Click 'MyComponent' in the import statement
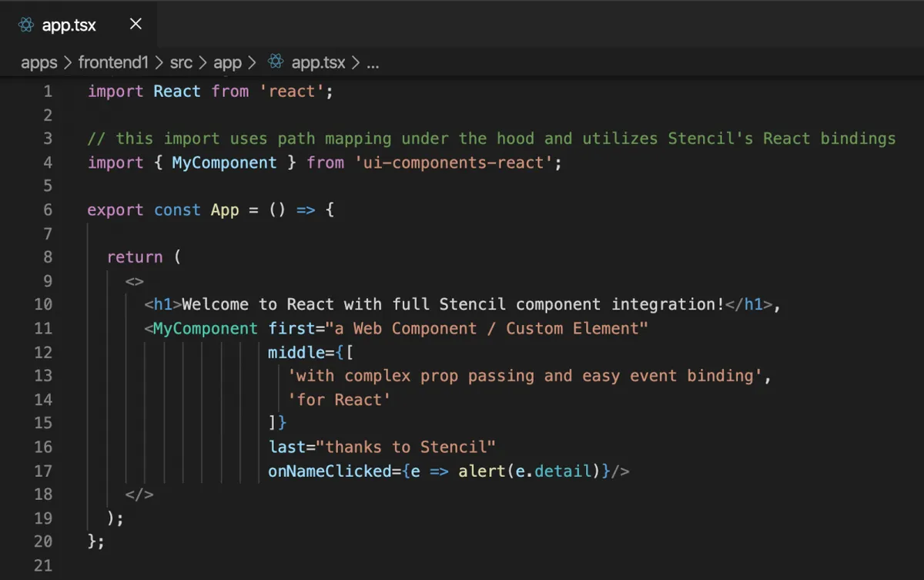The height and width of the screenshot is (580, 924). pyautogui.click(x=224, y=163)
